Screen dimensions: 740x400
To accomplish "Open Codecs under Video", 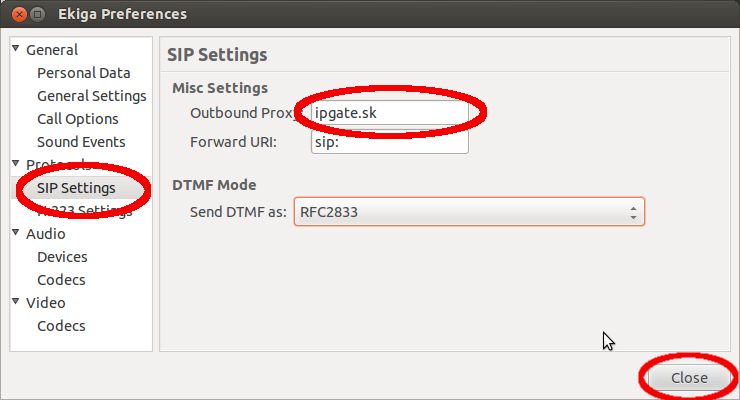I will [x=61, y=326].
